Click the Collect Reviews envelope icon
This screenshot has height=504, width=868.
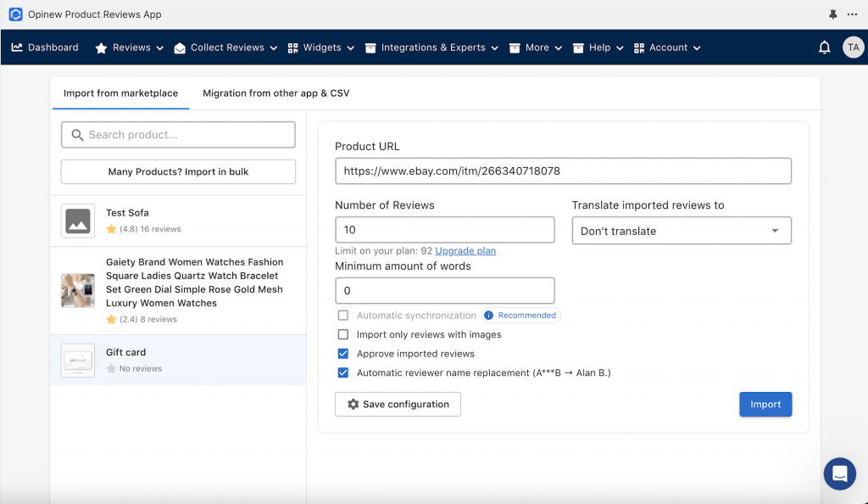click(180, 48)
